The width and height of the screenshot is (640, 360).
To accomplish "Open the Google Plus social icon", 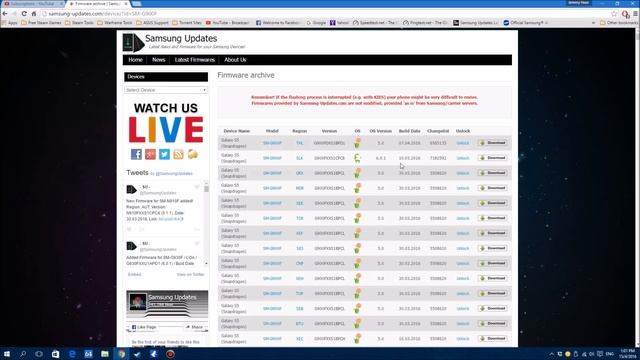I will pyautogui.click(x=150, y=154).
